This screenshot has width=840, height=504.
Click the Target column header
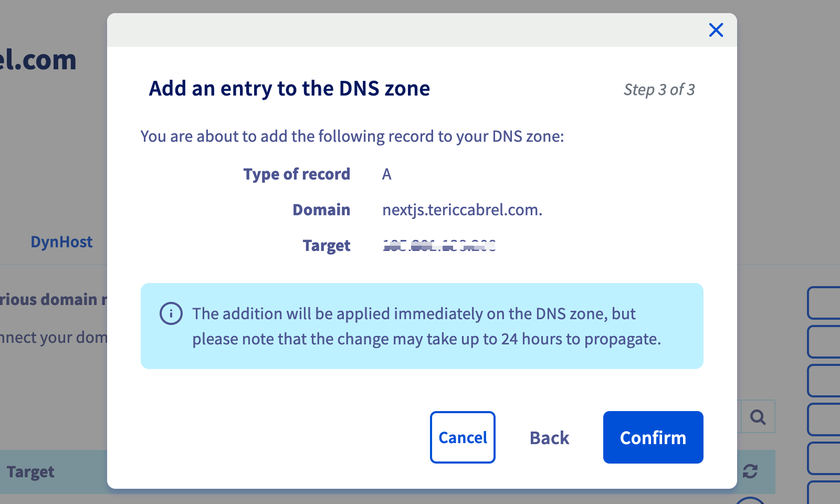coord(30,472)
